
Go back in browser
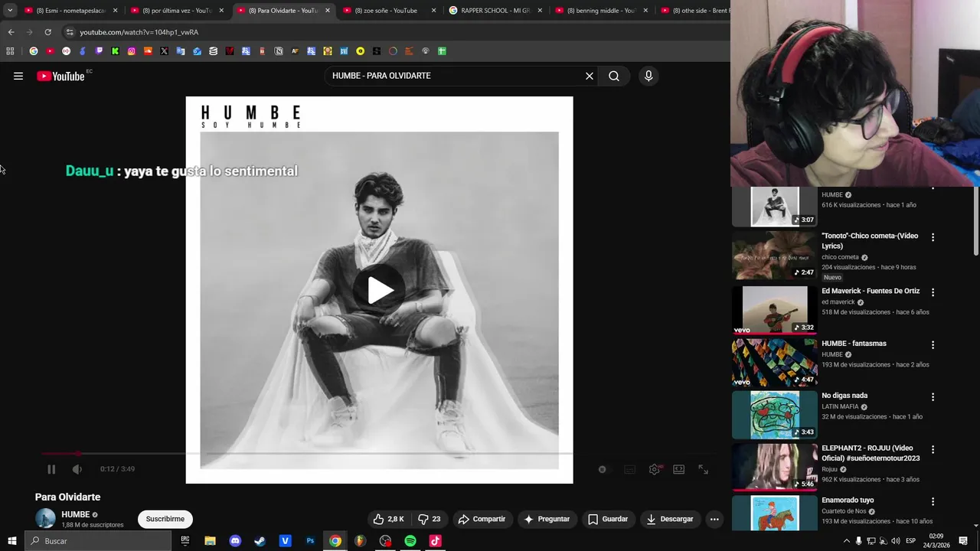11,32
